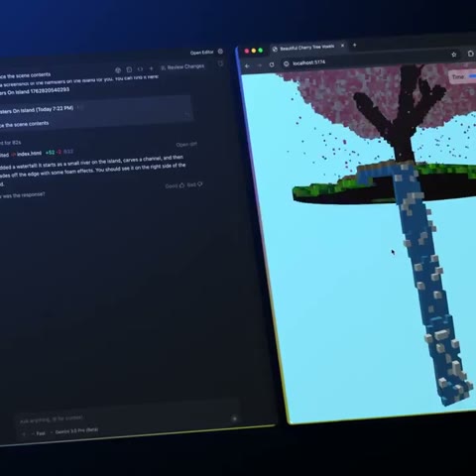Open the Fast mode dropdown

[39, 433]
